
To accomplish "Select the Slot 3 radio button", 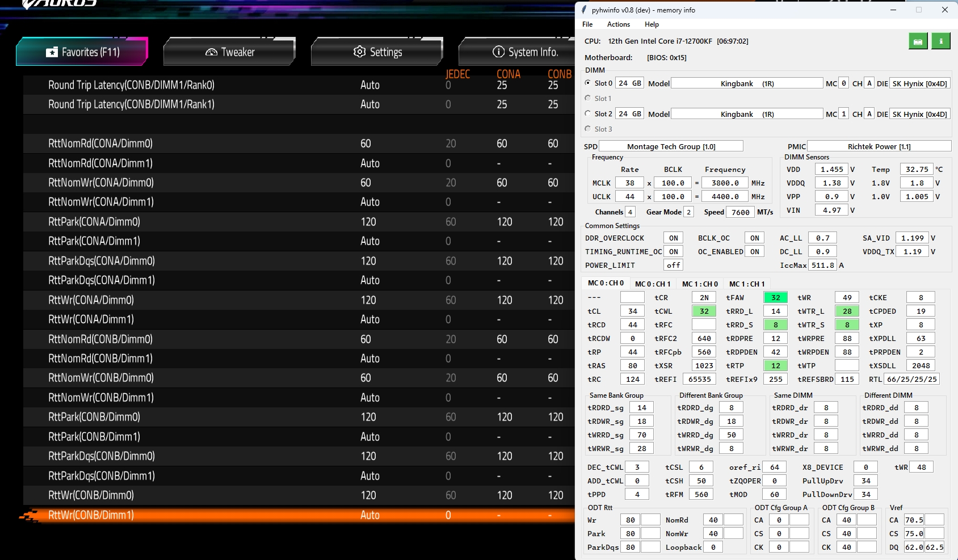I will pos(588,129).
